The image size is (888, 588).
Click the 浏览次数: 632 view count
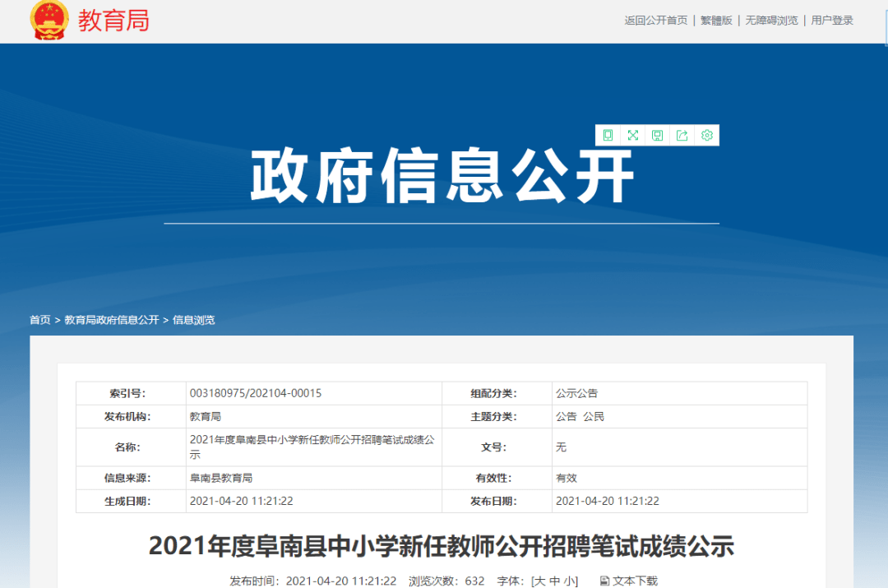point(446,581)
